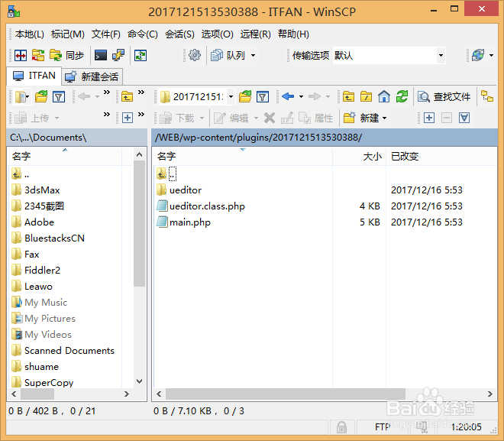Viewport: 504px width, 441px height.
Task: Select the 3dsMax local folder
Action: pyautogui.click(x=42, y=190)
